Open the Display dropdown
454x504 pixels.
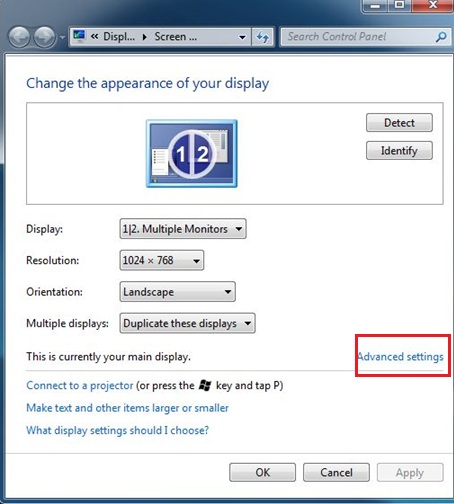[x=183, y=229]
